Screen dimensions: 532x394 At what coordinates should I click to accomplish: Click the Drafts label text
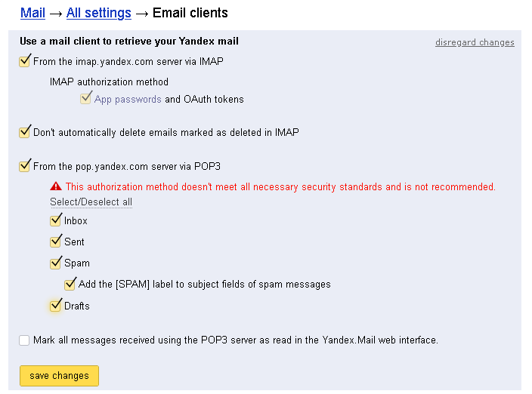coord(77,306)
